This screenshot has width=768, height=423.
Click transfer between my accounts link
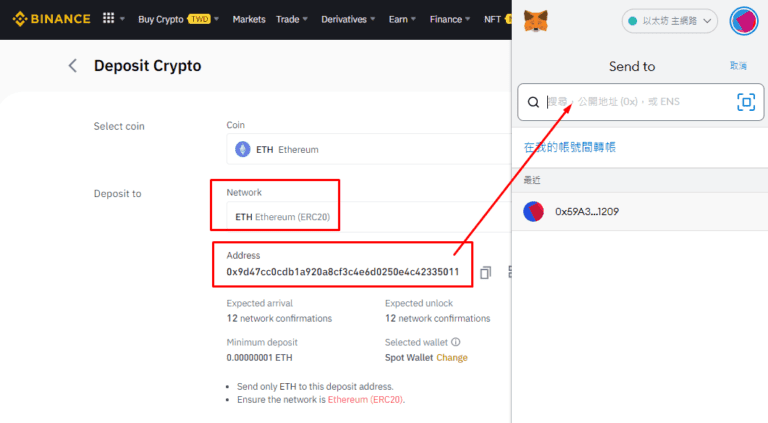570,147
